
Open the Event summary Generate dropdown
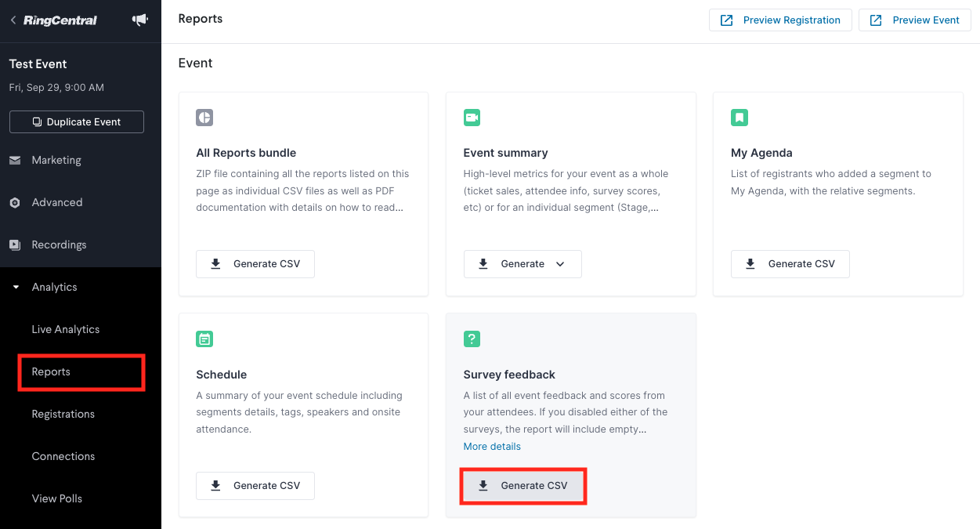pyautogui.click(x=523, y=264)
